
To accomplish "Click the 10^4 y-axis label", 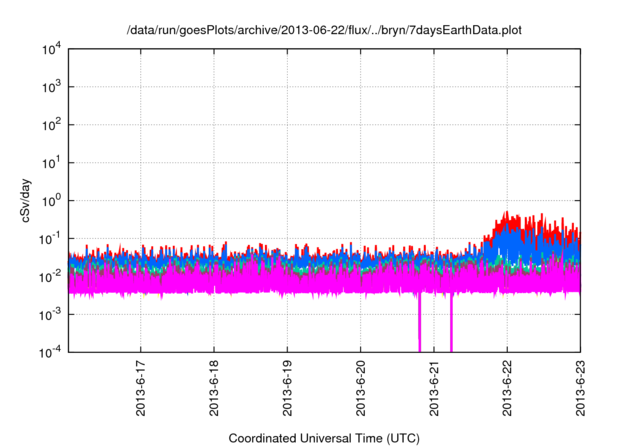I will coord(51,50).
